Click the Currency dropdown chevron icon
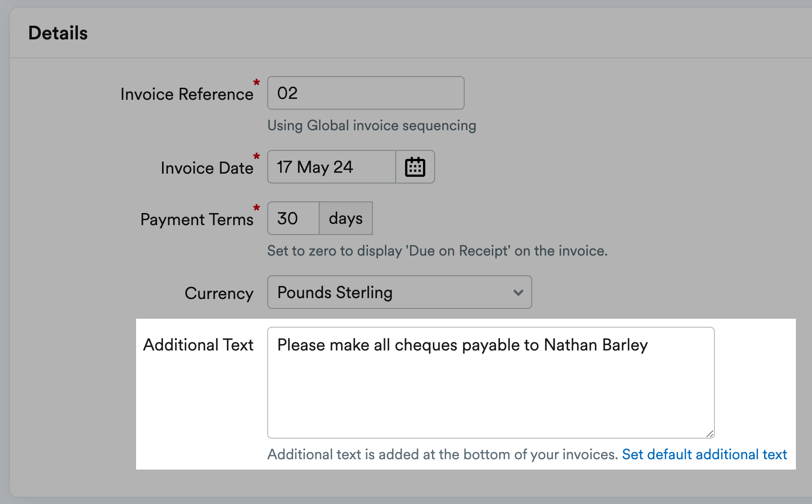The width and height of the screenshot is (812, 504). [518, 292]
